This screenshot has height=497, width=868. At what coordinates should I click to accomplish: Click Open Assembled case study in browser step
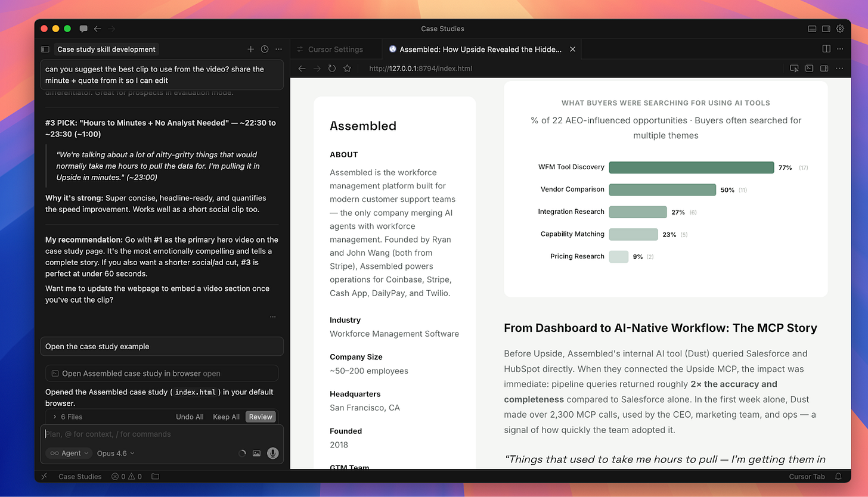pyautogui.click(x=162, y=374)
